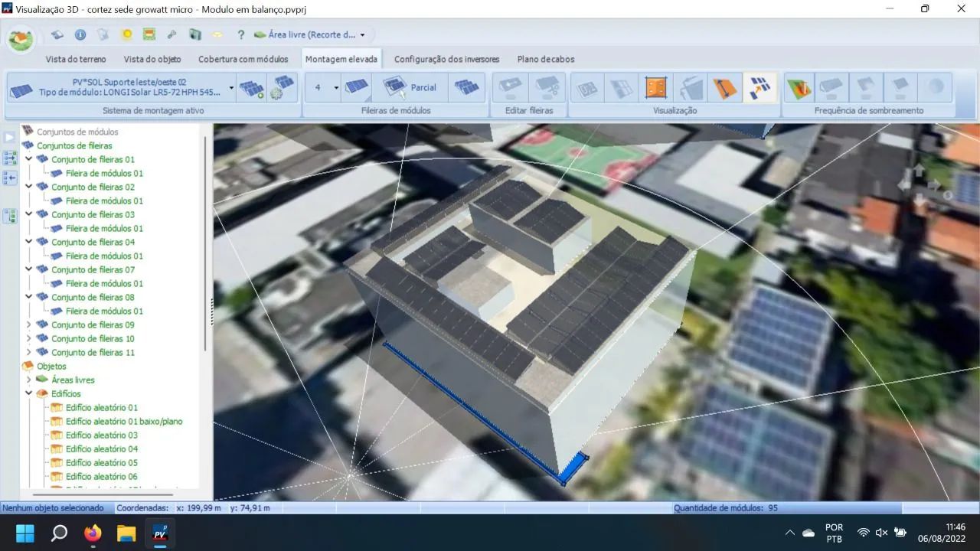The image size is (980, 551).
Task: Click the blue information icon
Action: [80, 35]
